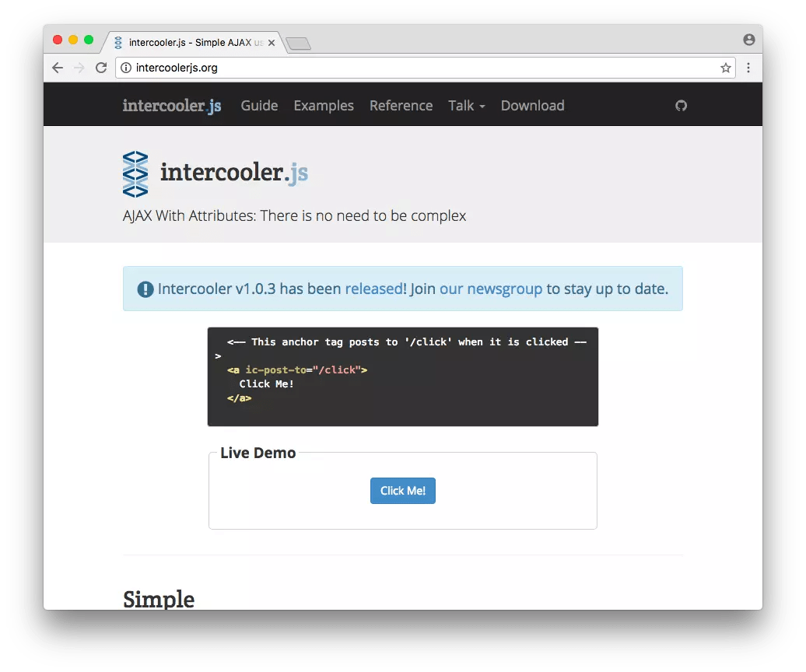Click the 'Simple' section heading

159,599
